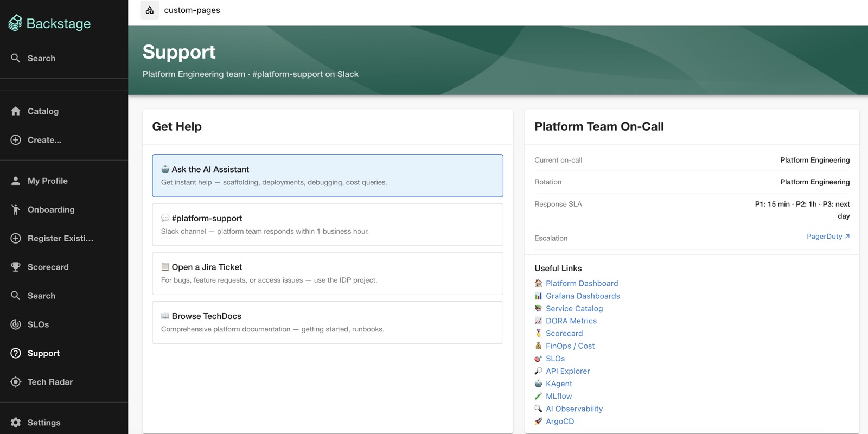The width and height of the screenshot is (868, 434).
Task: Click the books icon beside Service Catalog
Action: pyautogui.click(x=538, y=308)
